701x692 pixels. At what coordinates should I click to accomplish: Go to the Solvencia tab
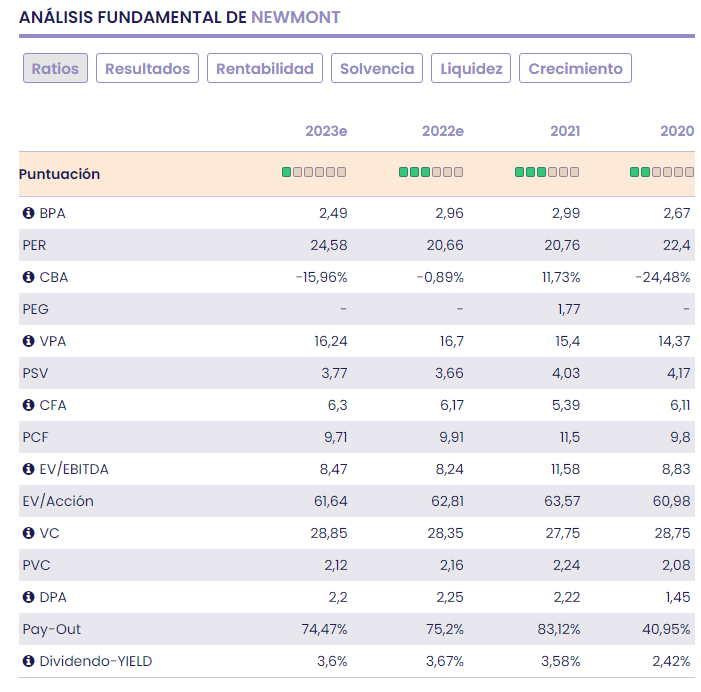[377, 68]
